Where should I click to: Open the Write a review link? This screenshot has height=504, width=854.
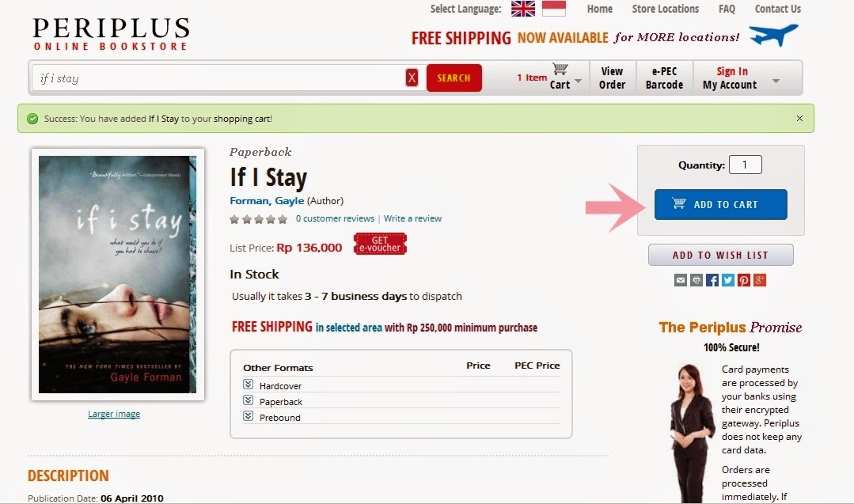click(412, 218)
